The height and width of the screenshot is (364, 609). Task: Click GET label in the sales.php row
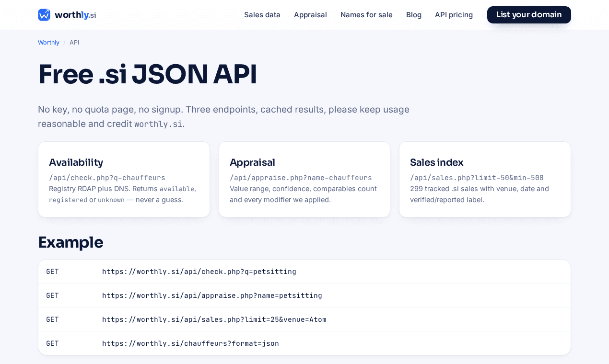[52, 319]
